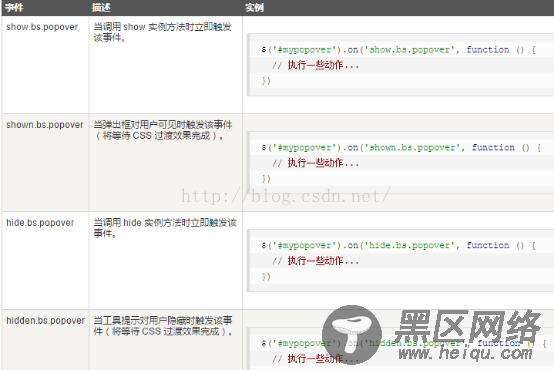Click the 'hide.bs.popover' code line

(399, 246)
